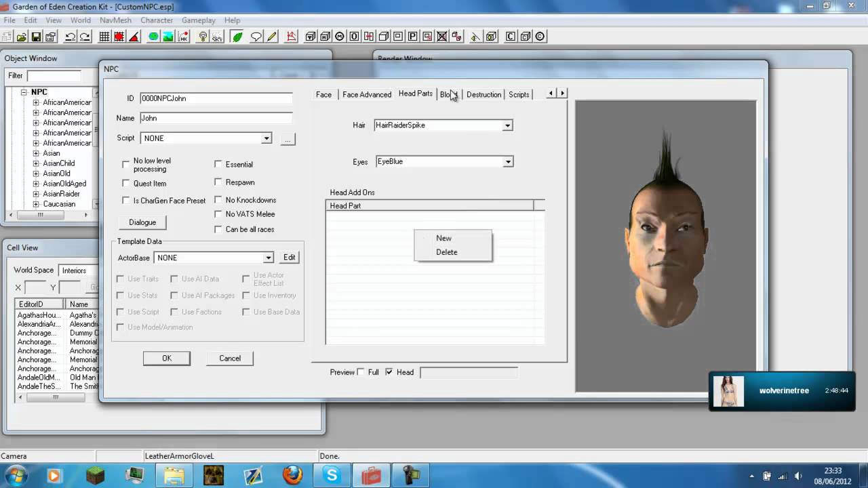Screen dimensions: 868x488
Task: Click the Filter field in Object Window
Action: point(54,76)
